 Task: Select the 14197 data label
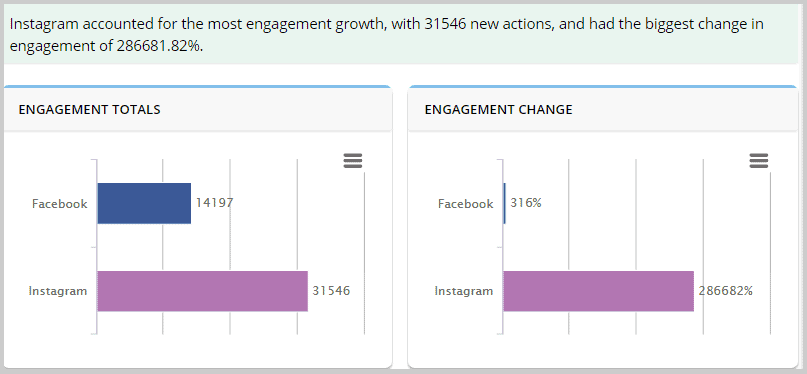point(215,203)
